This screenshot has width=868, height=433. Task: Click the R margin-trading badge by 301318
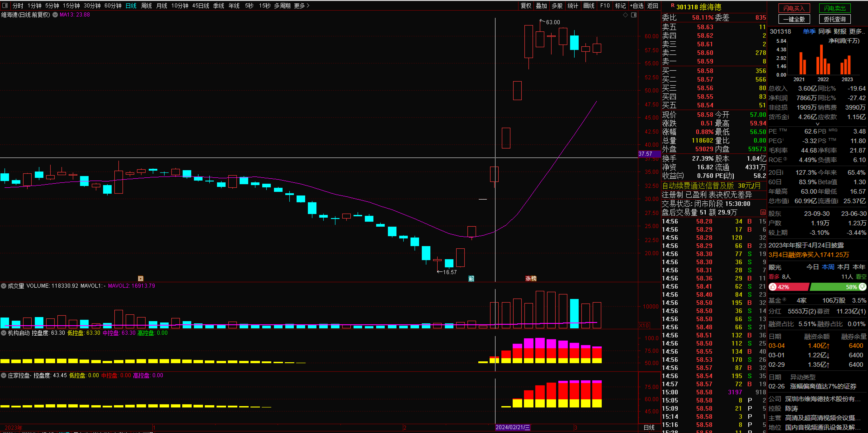[x=672, y=6]
